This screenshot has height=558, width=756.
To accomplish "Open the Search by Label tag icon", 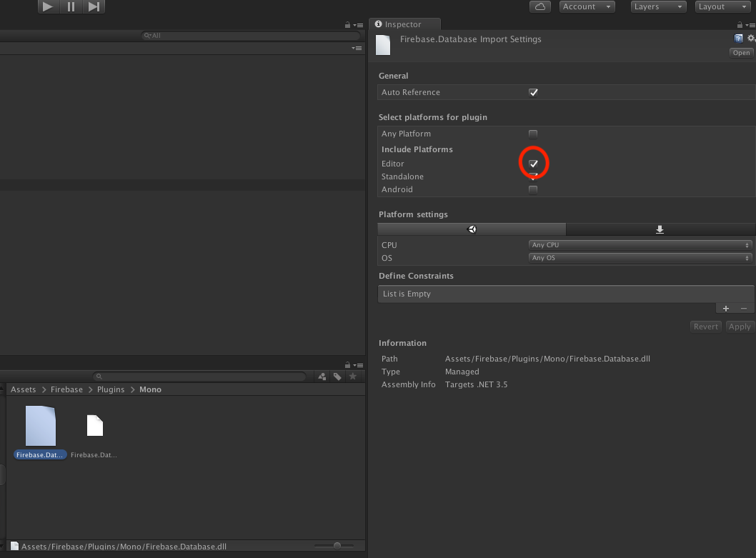I will pyautogui.click(x=337, y=377).
